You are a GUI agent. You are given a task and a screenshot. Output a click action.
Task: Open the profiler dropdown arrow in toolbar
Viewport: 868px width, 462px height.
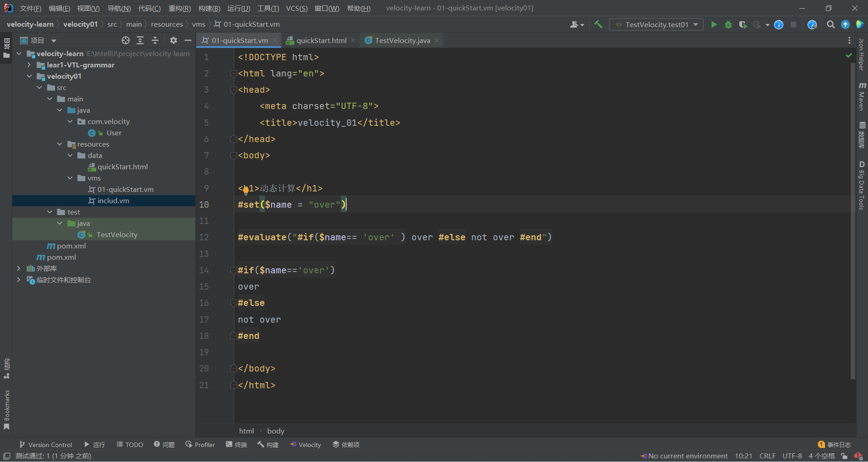768,25
